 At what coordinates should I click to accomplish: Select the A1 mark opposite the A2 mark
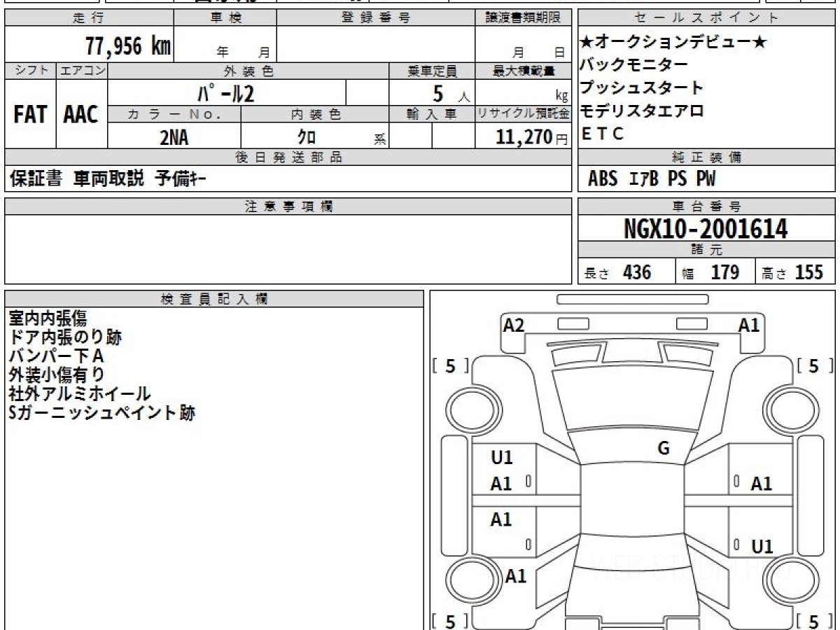click(749, 325)
